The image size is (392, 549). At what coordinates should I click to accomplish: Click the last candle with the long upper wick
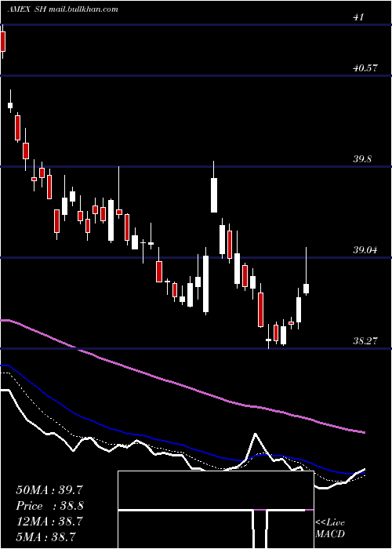(x=307, y=288)
